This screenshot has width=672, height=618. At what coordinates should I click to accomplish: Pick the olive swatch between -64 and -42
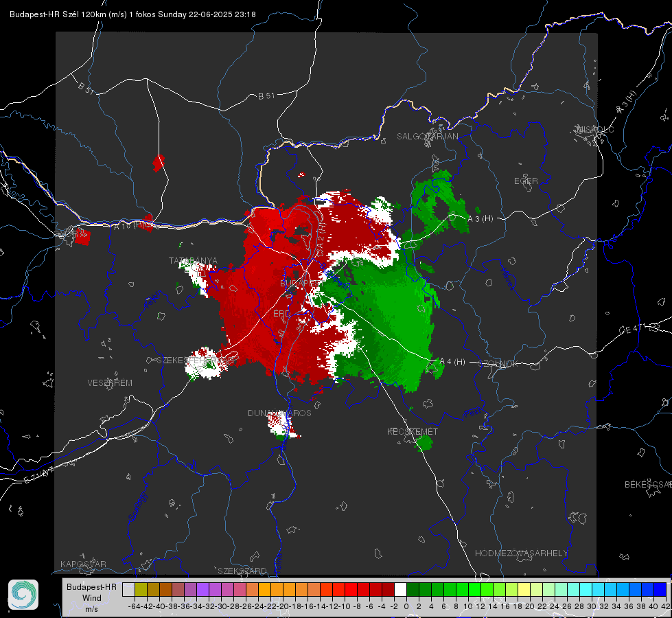[141, 589]
